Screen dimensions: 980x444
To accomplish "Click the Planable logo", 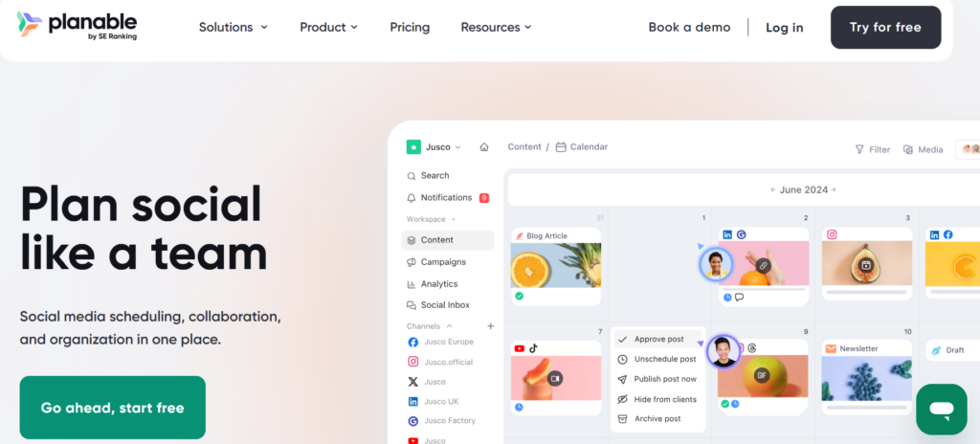I will click(x=77, y=26).
